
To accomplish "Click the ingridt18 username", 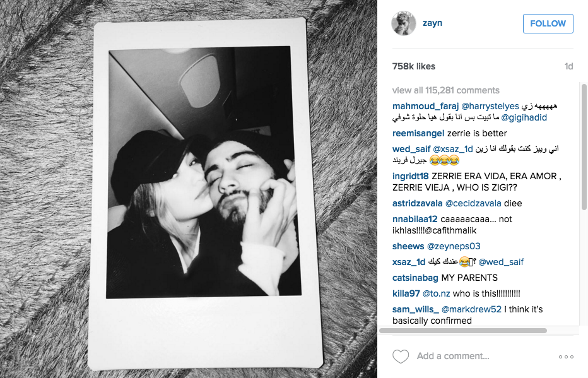I will click(410, 176).
